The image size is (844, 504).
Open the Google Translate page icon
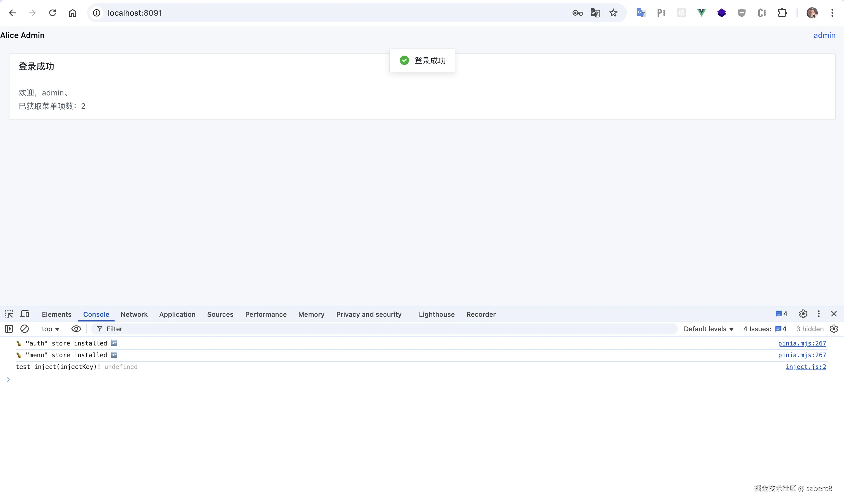pos(595,13)
